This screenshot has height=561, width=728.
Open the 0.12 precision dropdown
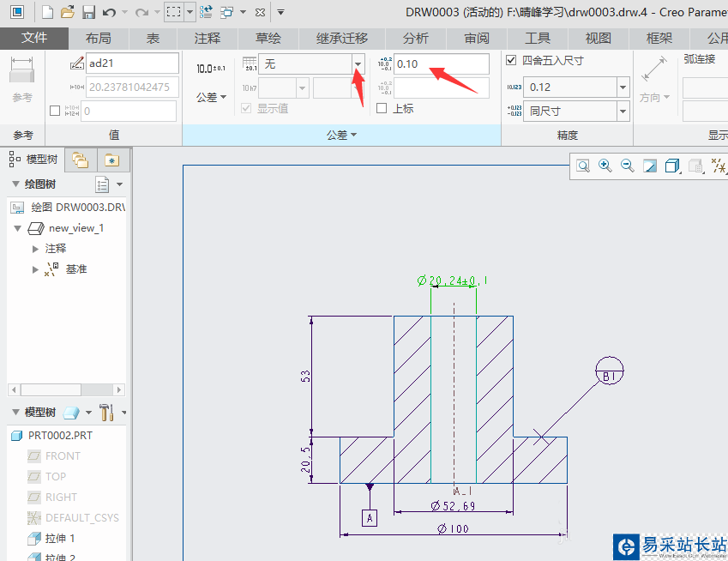pos(623,87)
